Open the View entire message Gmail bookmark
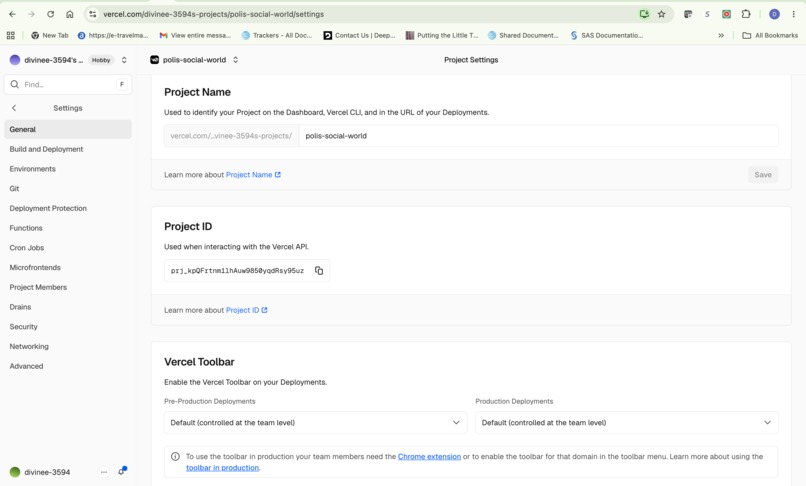Screen dimensions: 806x486 (195, 35)
